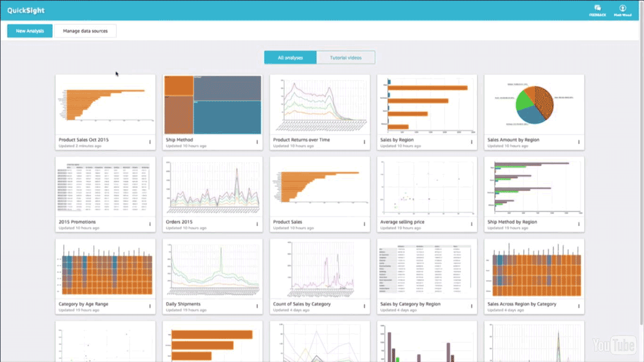This screenshot has height=362, width=644.
Task: Open options menu for Count of Sales by Category
Action: tap(364, 306)
